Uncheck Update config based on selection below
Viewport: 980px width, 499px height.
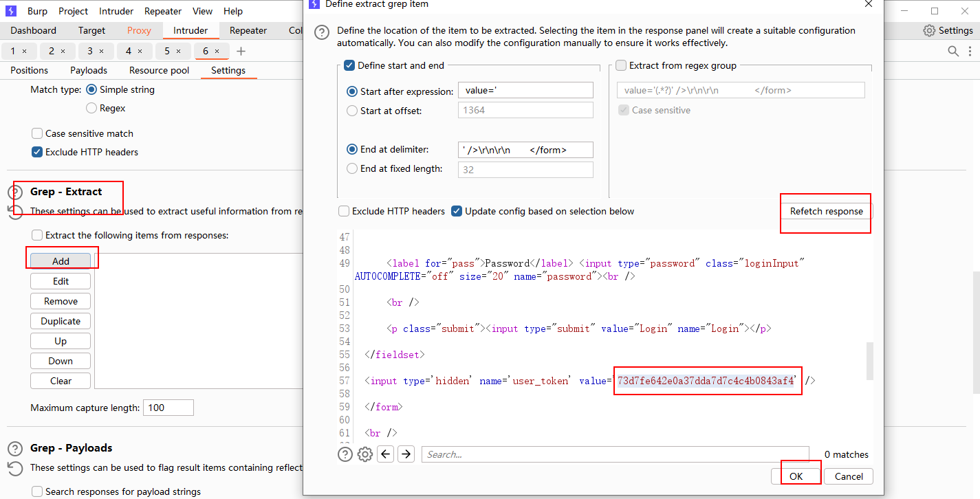pyautogui.click(x=457, y=211)
